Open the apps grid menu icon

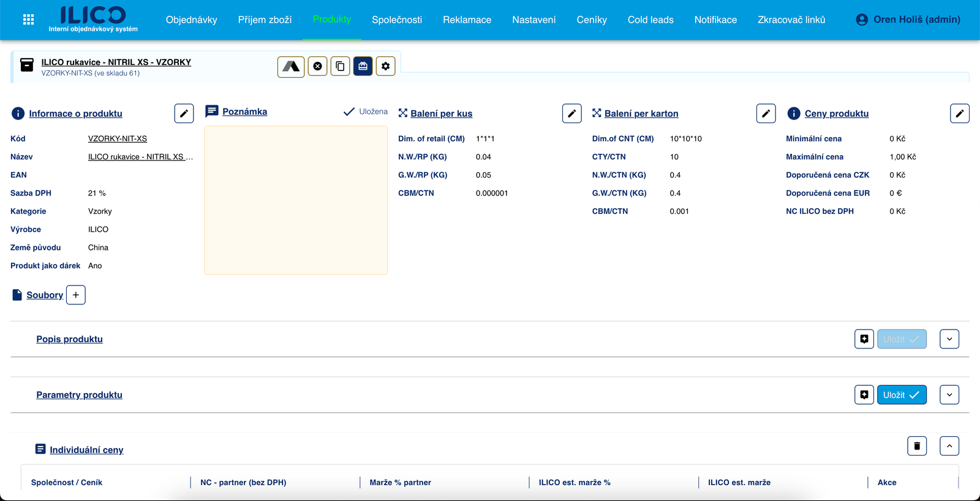click(28, 20)
